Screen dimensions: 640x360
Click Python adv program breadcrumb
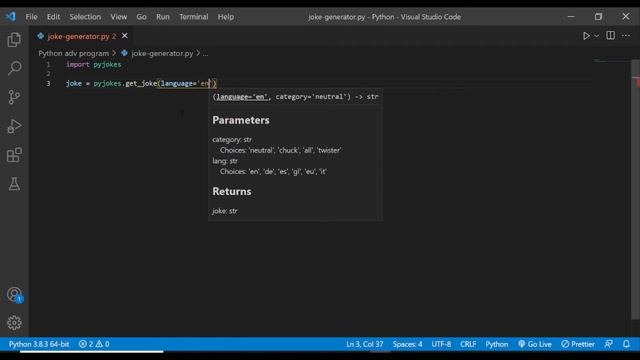73,53
